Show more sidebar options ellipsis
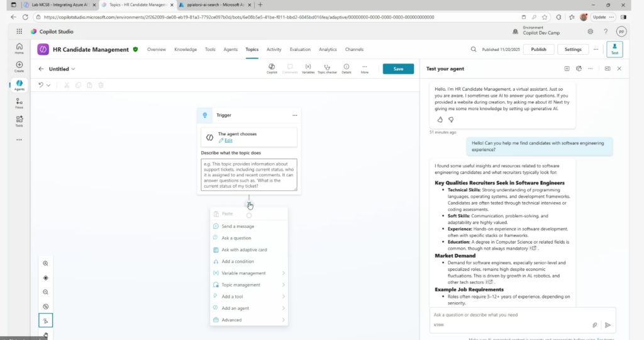This screenshot has width=644, height=340. click(x=19, y=140)
